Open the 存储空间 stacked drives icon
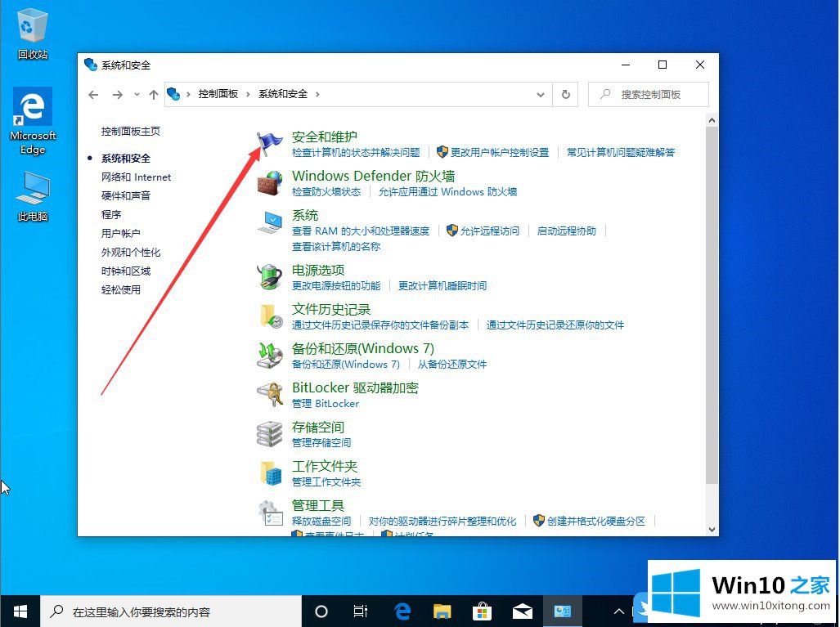This screenshot has height=627, width=840. (x=269, y=434)
